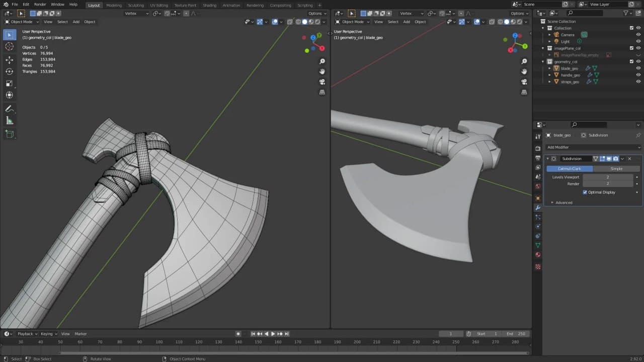Hide handle_geo using its eye icon
644x362 pixels.
638,75
